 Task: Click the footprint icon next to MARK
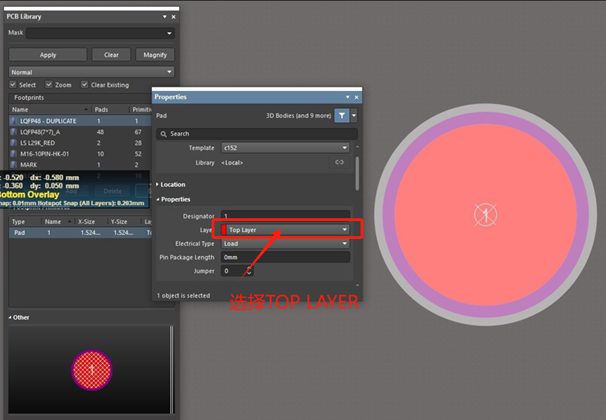click(x=14, y=165)
